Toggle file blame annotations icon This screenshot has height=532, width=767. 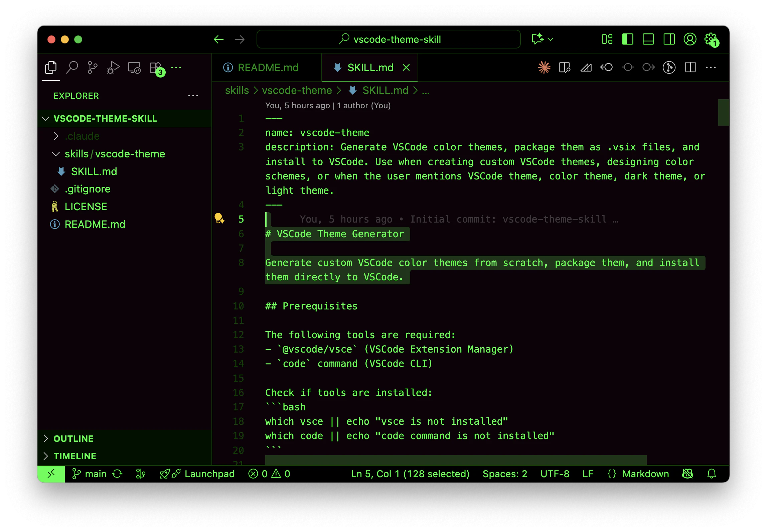(669, 68)
